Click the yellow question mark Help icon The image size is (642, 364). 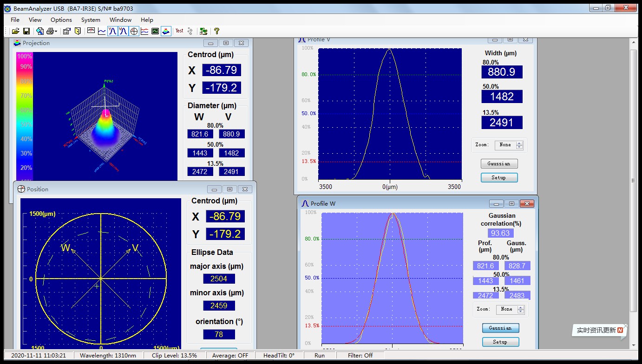216,31
